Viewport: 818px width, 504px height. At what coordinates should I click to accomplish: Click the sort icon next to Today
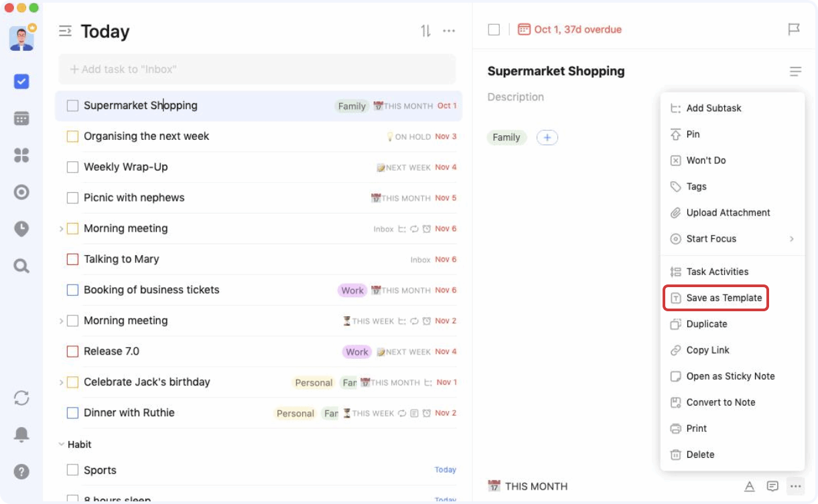click(425, 31)
